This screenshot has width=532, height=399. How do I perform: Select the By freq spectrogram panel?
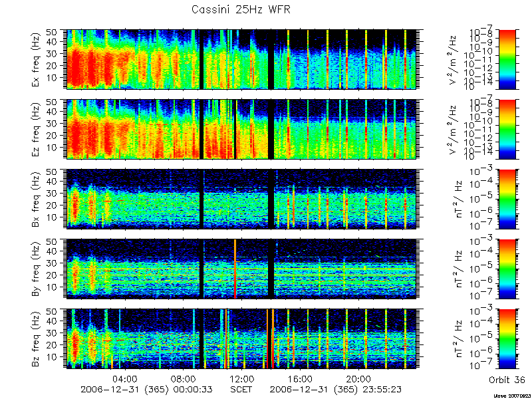coord(241,269)
